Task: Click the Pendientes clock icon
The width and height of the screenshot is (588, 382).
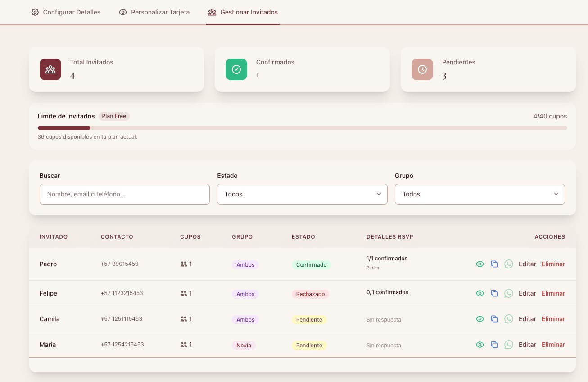Action: (x=422, y=69)
